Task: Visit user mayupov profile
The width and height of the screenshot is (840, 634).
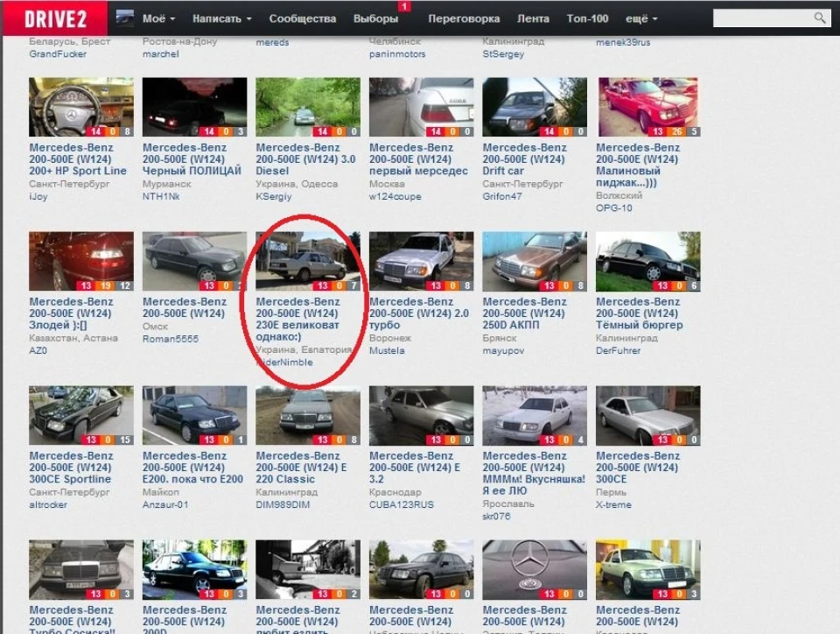Action: (504, 350)
